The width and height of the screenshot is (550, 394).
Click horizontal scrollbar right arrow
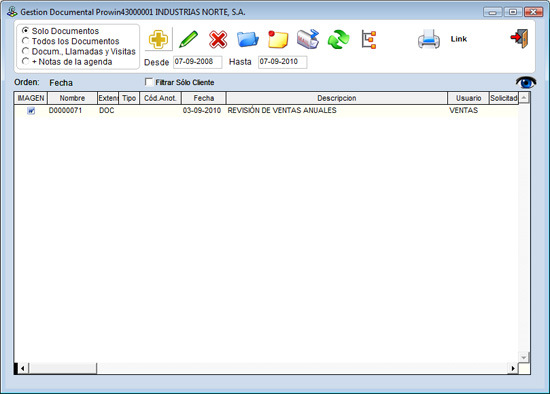tap(513, 368)
